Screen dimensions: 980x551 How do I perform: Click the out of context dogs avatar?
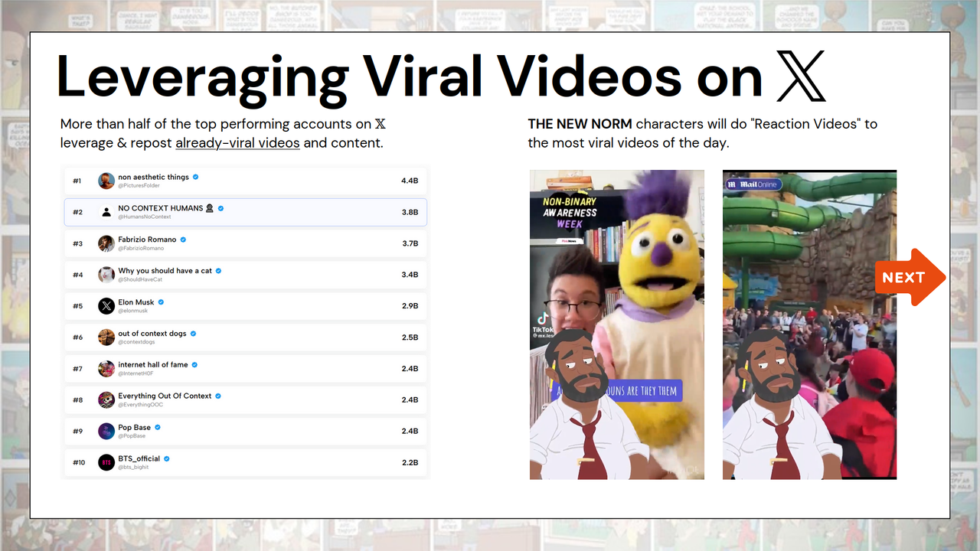click(x=106, y=337)
